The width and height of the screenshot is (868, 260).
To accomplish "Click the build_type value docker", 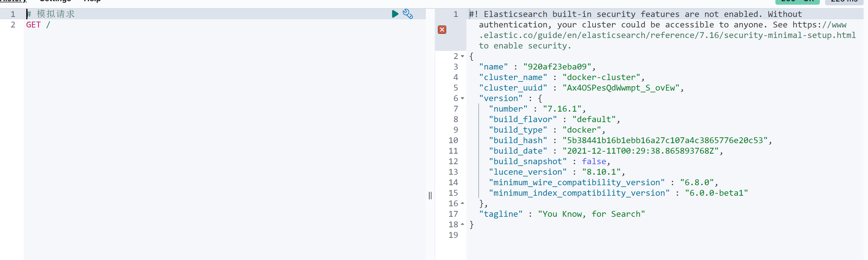I will click(x=581, y=130).
